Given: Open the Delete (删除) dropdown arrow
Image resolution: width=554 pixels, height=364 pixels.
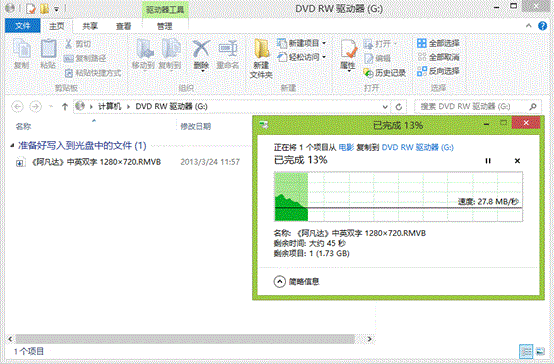Looking at the screenshot, I should 202,71.
